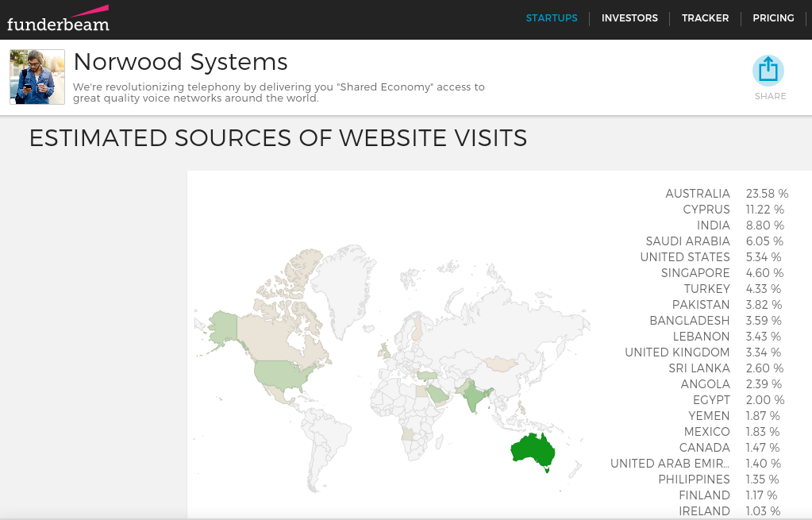Click the 3.82 % value
Viewport: 812px width, 520px height.
coord(764,305)
